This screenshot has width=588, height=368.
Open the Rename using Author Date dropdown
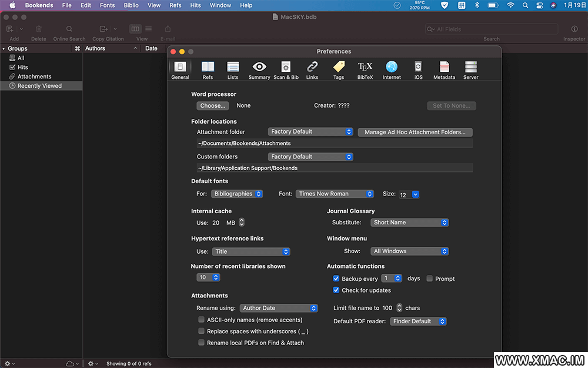point(279,308)
